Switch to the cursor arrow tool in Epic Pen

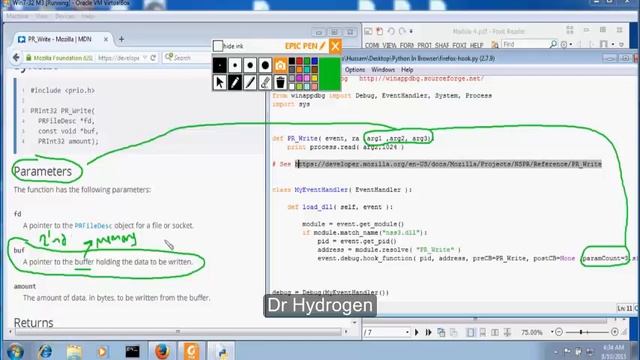click(x=220, y=82)
